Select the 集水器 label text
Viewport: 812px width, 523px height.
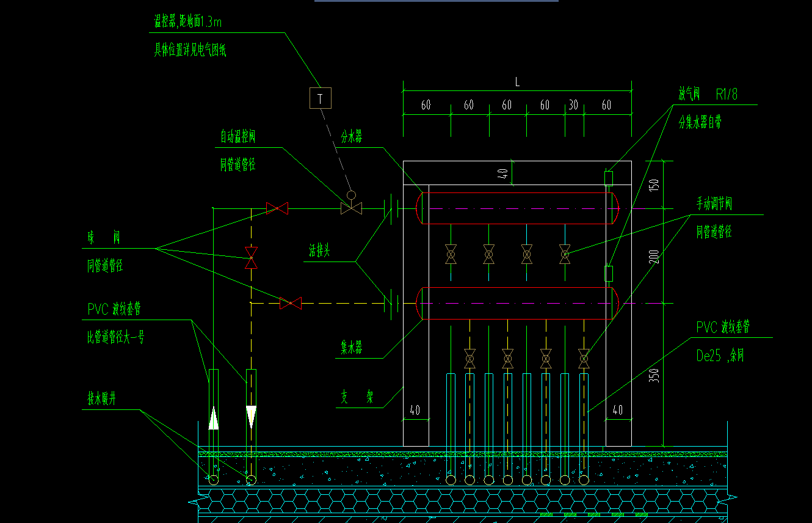pos(352,348)
